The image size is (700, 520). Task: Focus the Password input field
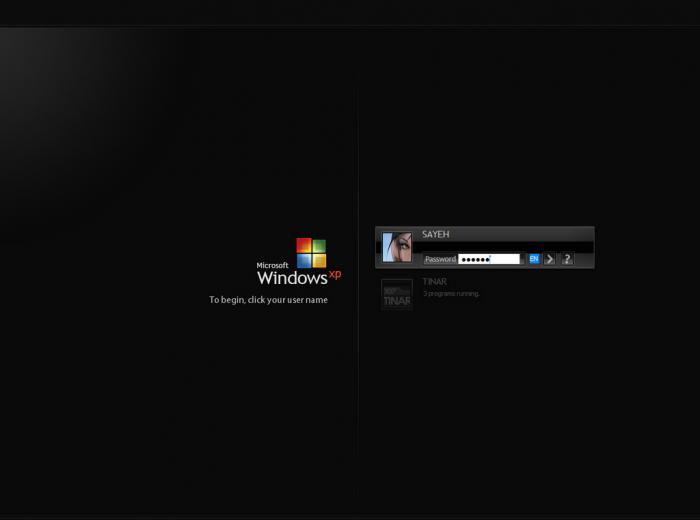tap(489, 259)
